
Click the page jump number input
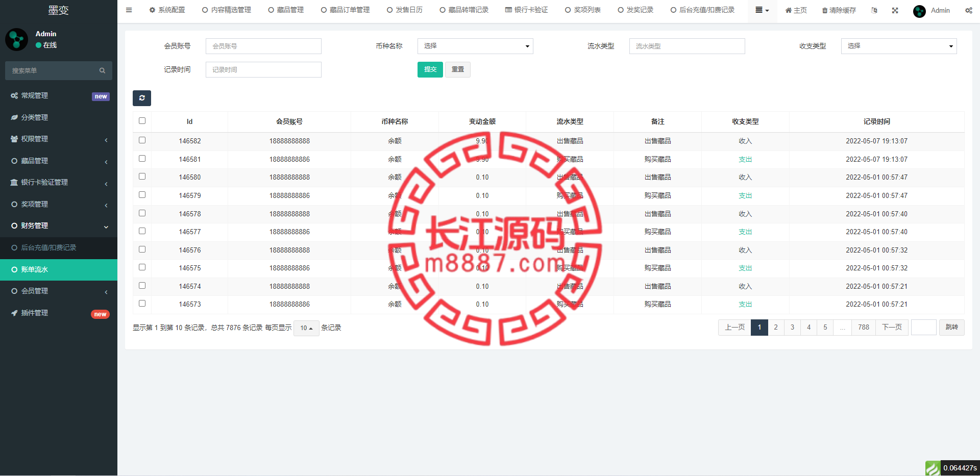[924, 328]
